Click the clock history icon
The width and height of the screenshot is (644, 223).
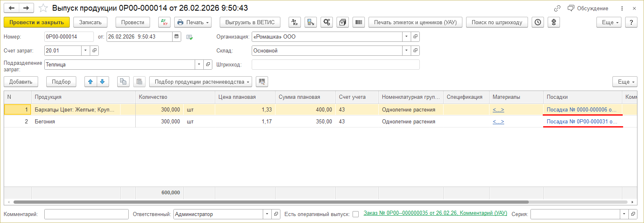point(538,22)
